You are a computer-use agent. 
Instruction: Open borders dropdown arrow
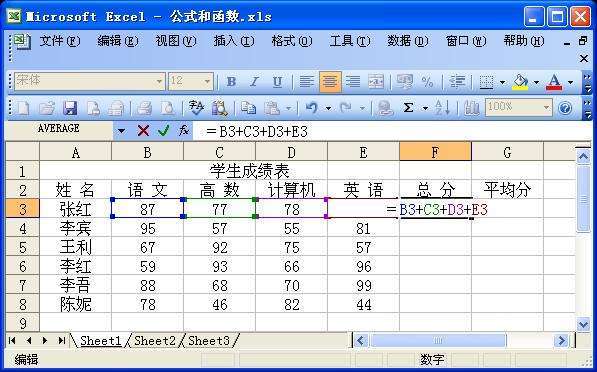coord(502,82)
